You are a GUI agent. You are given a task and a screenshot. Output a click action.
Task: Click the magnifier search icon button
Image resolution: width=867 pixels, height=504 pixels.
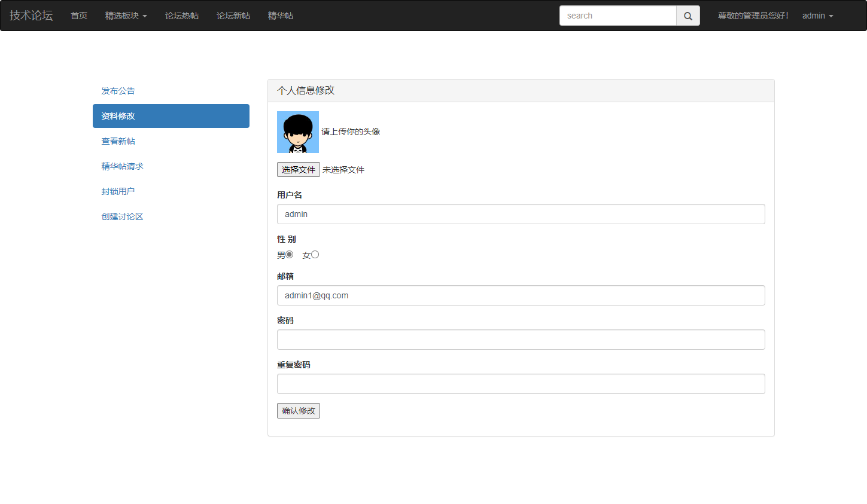(687, 16)
